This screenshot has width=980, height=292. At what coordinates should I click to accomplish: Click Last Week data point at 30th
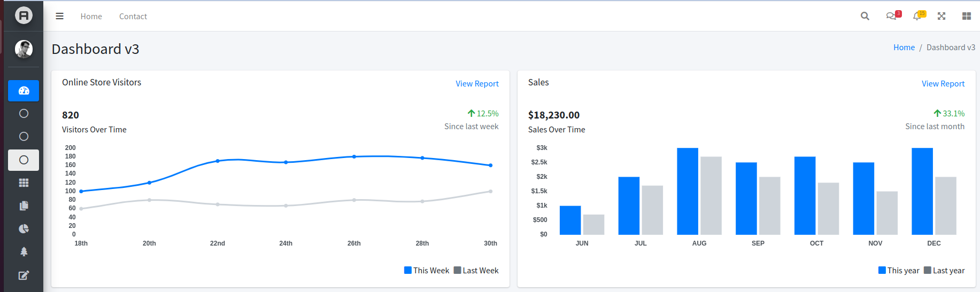click(x=491, y=191)
